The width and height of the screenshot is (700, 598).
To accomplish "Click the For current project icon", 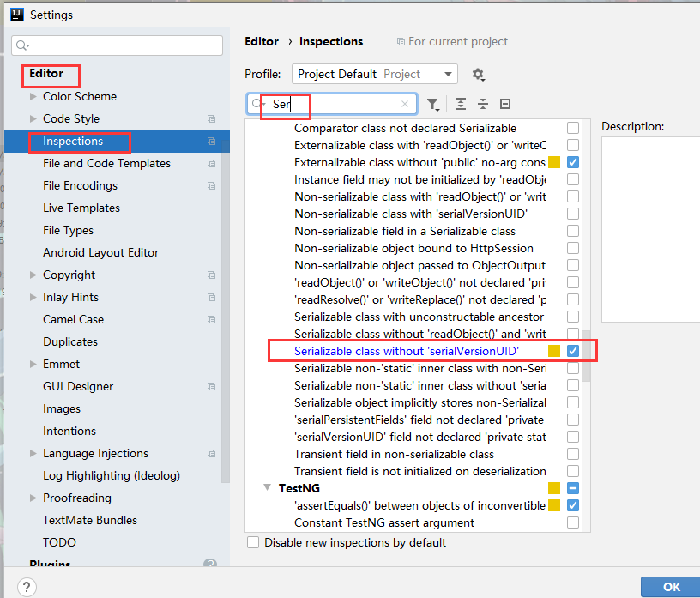I will 401,41.
